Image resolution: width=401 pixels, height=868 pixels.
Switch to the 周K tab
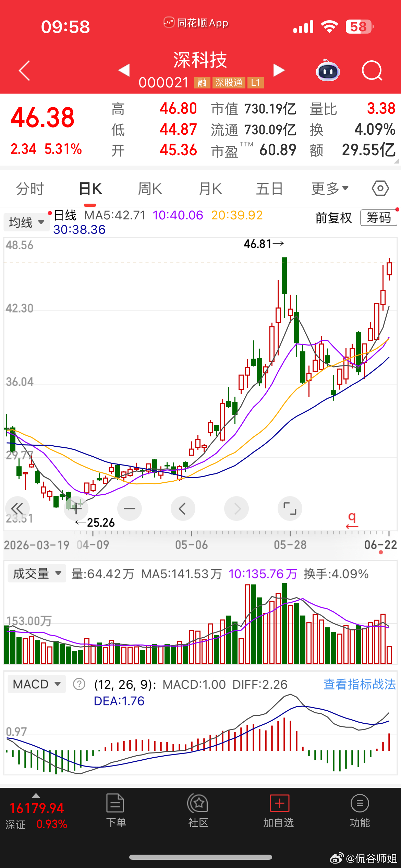(150, 189)
